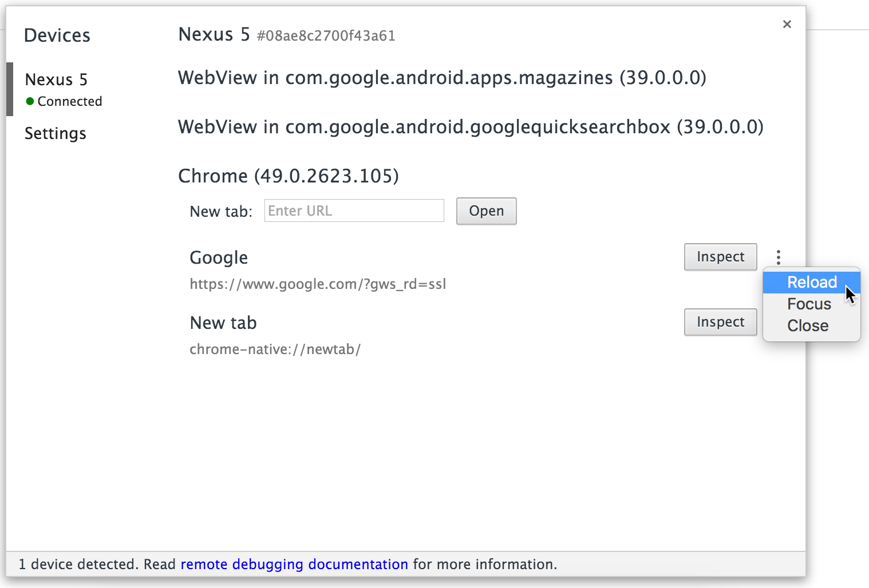Screen dimensions: 869x588
Task: Click the 'New tab:' label
Action: (x=221, y=212)
